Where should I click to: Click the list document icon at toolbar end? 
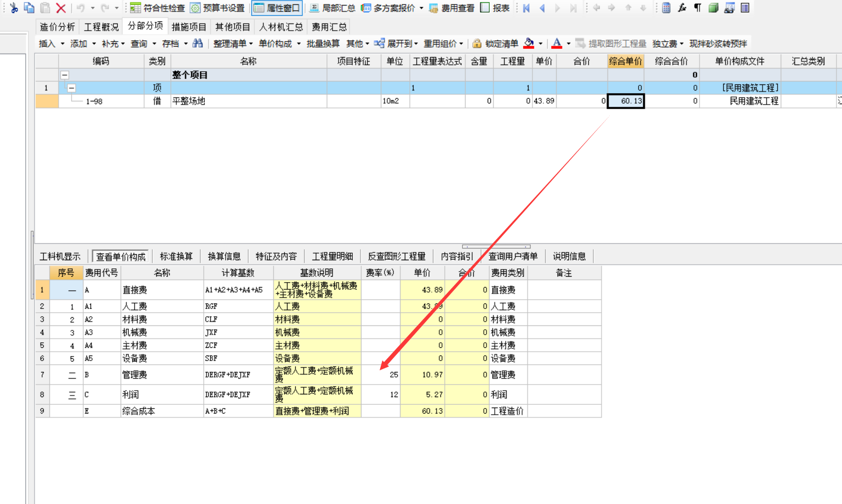click(x=745, y=8)
